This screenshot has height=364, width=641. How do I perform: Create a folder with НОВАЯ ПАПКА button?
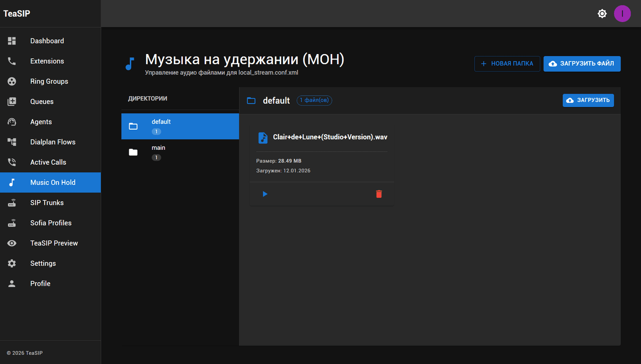point(507,64)
